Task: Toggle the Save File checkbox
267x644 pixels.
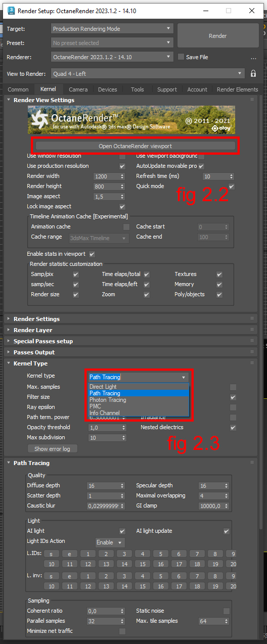Action: point(181,57)
